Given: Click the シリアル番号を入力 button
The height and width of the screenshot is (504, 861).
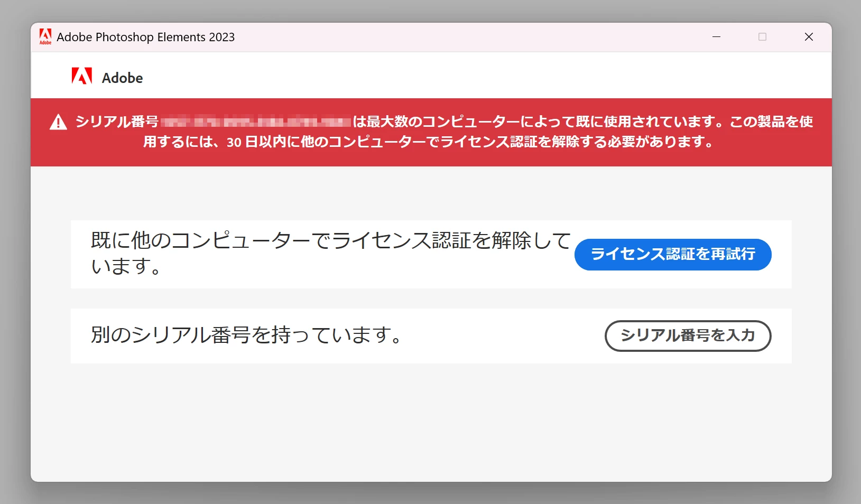Looking at the screenshot, I should 688,336.
